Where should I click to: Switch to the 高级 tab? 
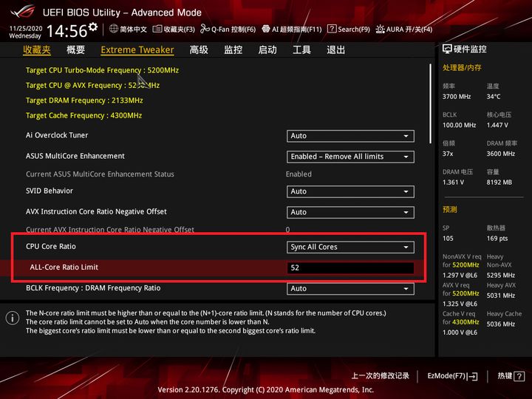click(199, 50)
